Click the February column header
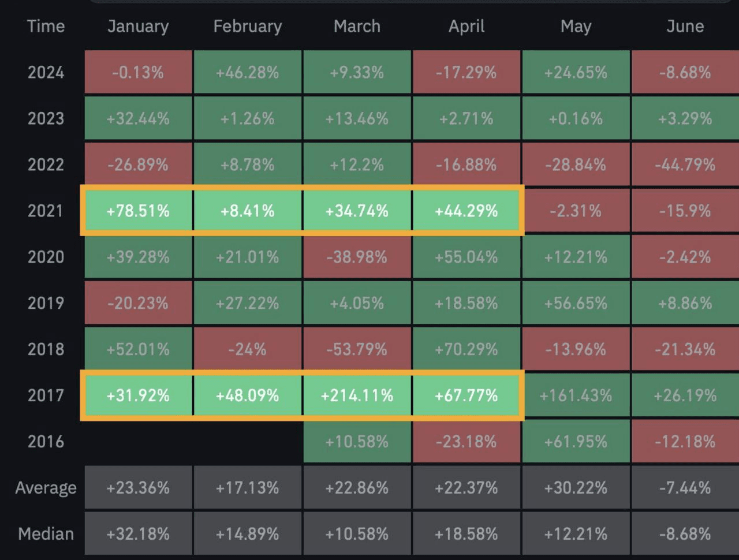Screen dimensions: 739x560 [248, 27]
